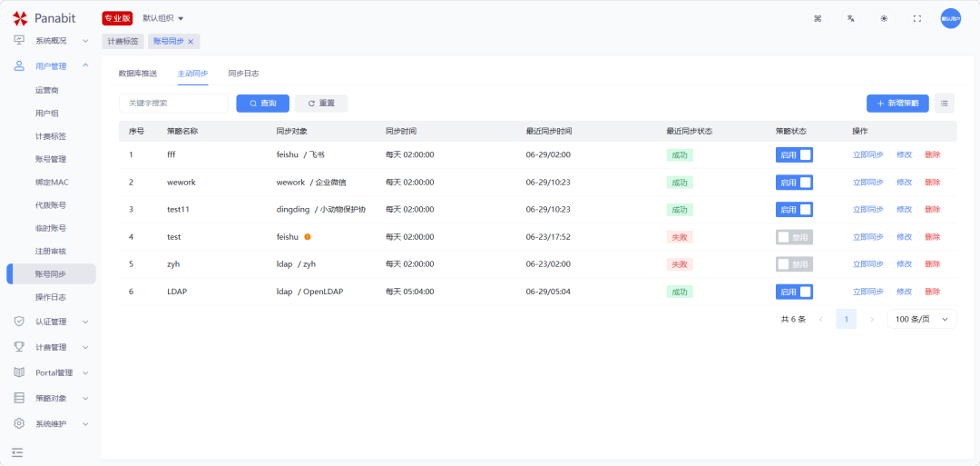Expand the 认证管理 menu
The width and height of the screenshot is (980, 466).
pyautogui.click(x=85, y=322)
